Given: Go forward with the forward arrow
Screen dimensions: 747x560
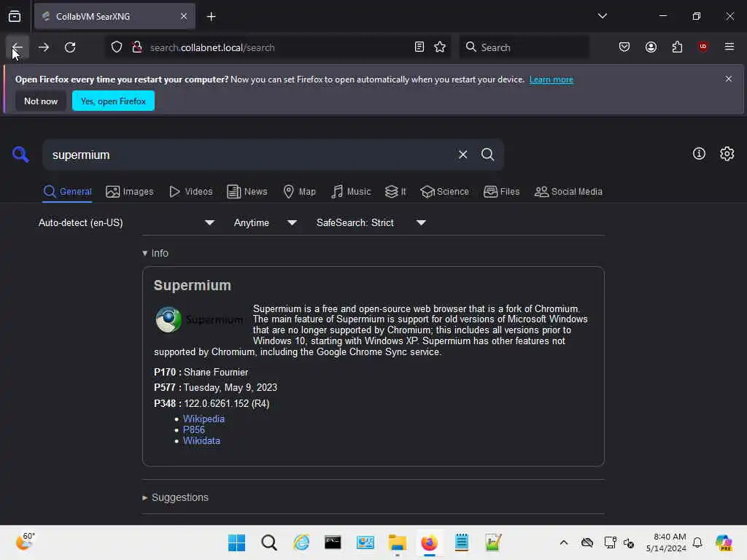Looking at the screenshot, I should pos(43,47).
